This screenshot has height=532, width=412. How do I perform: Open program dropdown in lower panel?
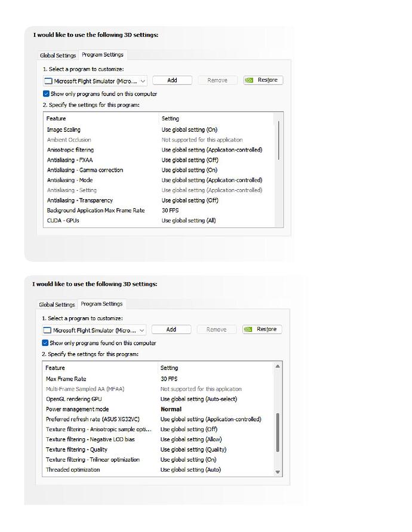pyautogui.click(x=94, y=330)
